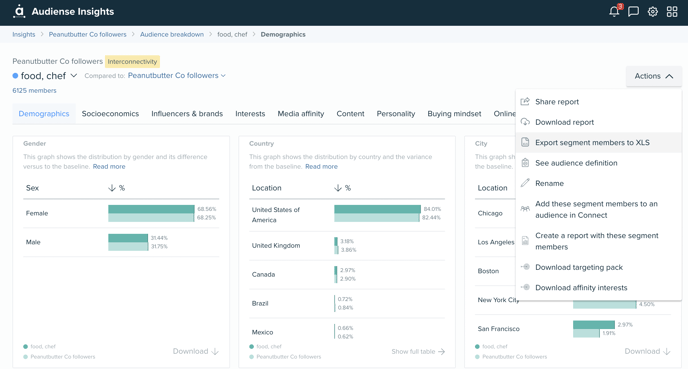Sort Gender table by percent arrow

click(x=112, y=188)
